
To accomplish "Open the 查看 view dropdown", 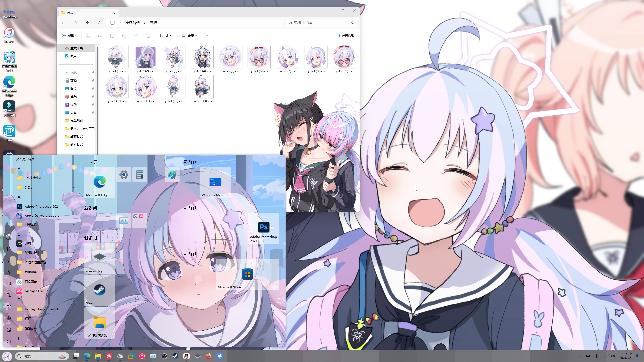I will tap(189, 36).
